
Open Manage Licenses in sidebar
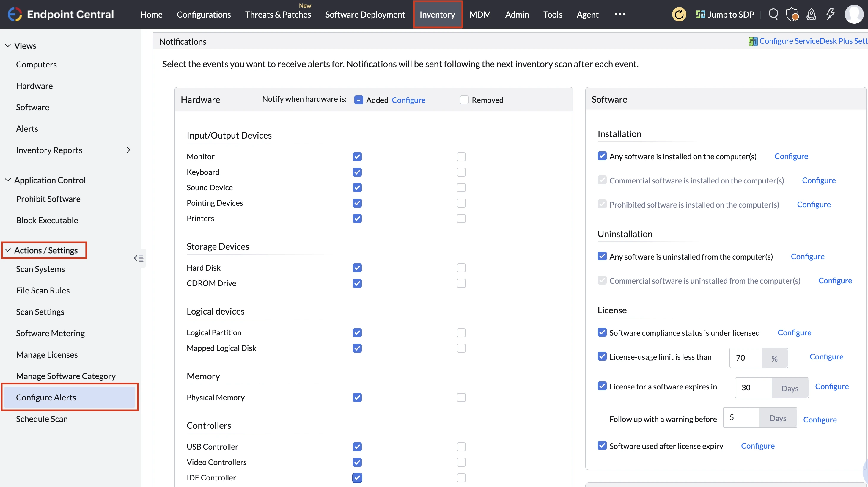tap(47, 355)
